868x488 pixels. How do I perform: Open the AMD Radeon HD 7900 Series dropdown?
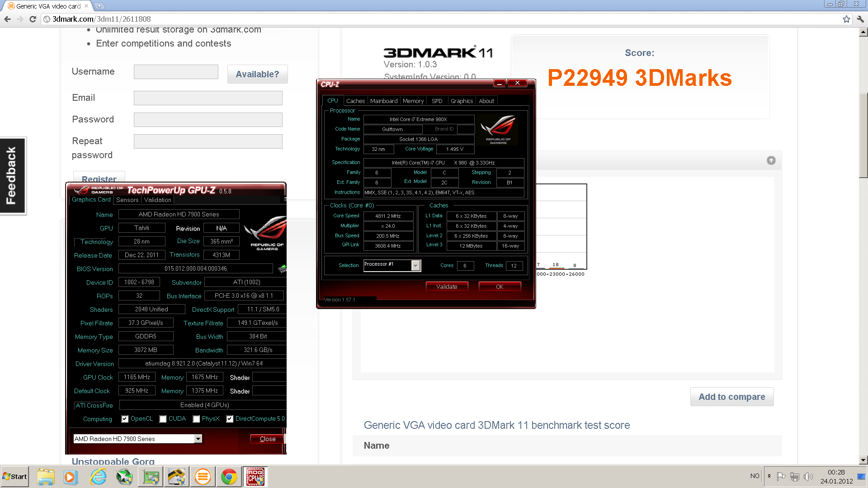(x=138, y=439)
